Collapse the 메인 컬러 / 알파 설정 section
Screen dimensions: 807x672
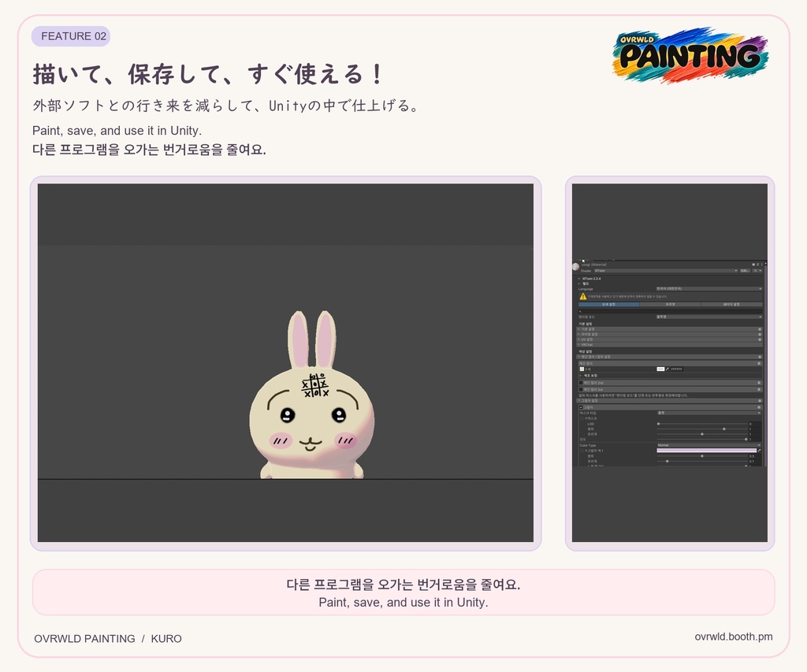coord(670,357)
